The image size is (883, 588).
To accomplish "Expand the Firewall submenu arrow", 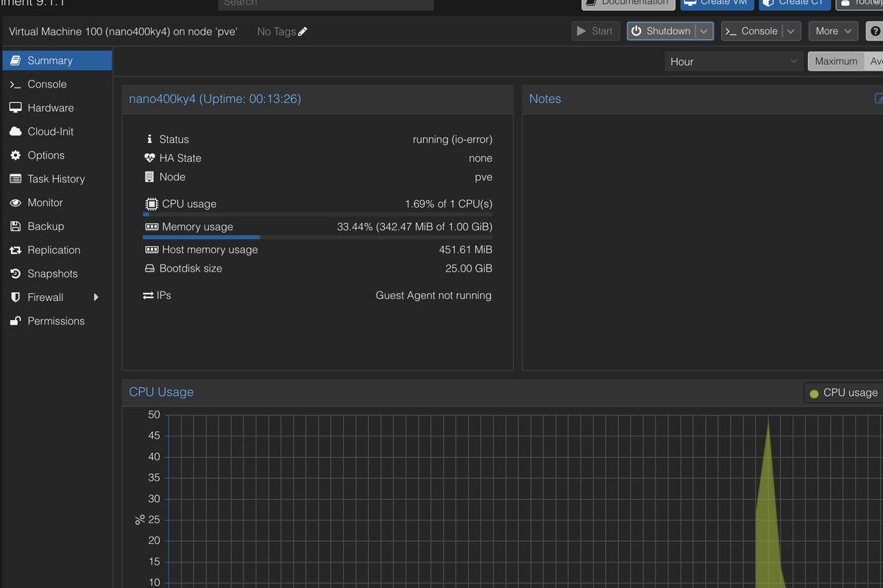I will pyautogui.click(x=96, y=297).
